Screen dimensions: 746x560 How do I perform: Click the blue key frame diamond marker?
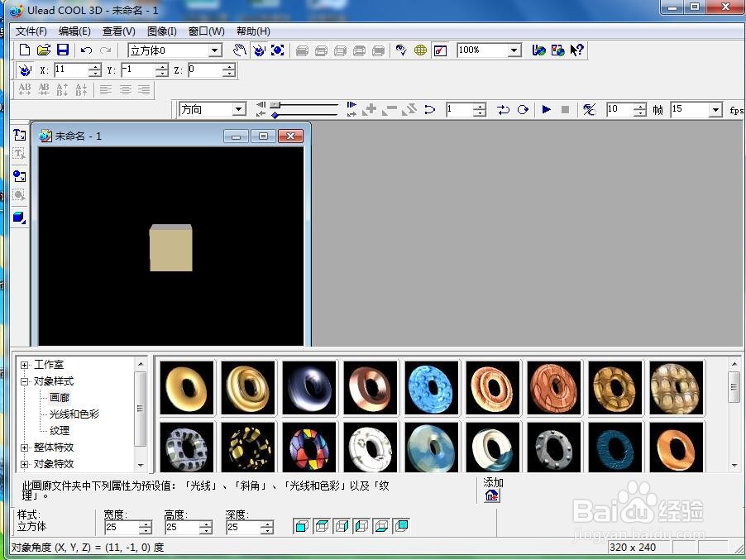(275, 115)
